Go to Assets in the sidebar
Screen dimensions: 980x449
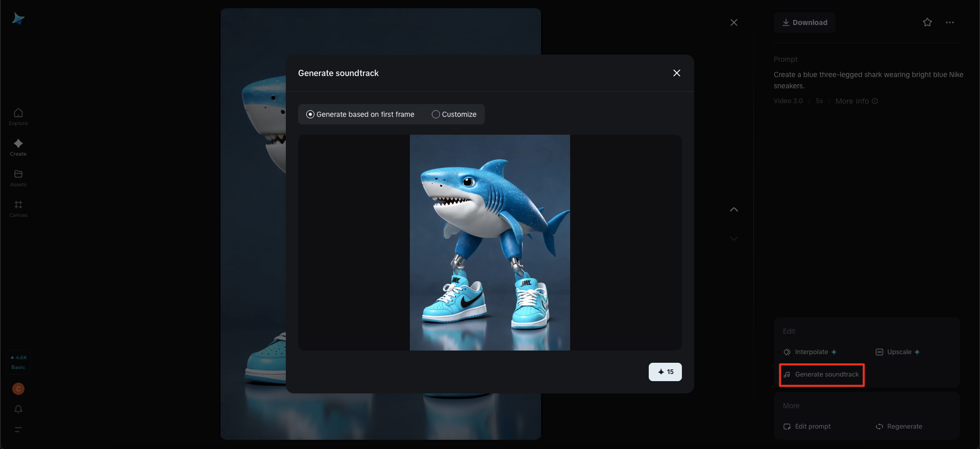pos(18,178)
